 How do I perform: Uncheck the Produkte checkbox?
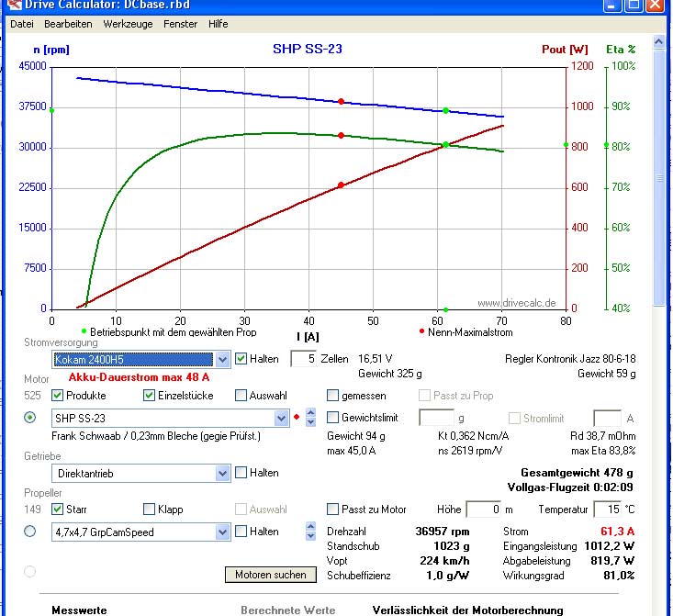point(57,396)
